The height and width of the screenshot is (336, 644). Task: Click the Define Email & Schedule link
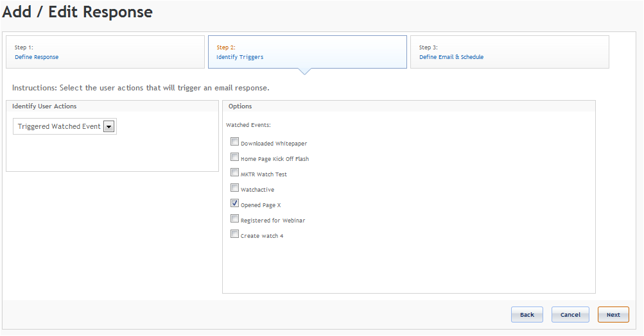451,57
